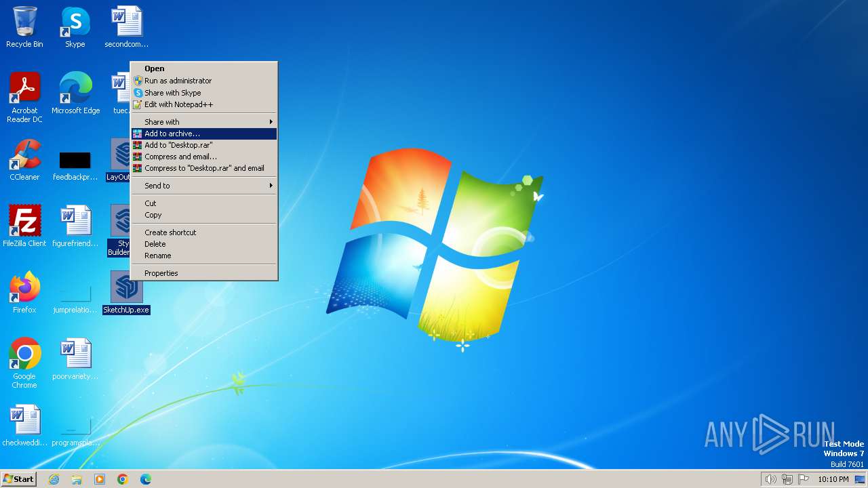This screenshot has height=488, width=868.
Task: Choose Rename in the context menu
Action: pyautogui.click(x=204, y=256)
